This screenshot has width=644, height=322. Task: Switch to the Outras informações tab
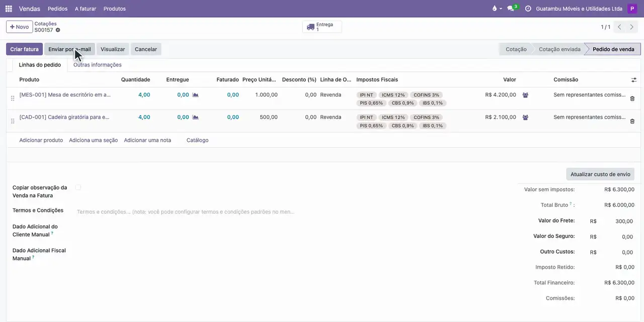98,65
